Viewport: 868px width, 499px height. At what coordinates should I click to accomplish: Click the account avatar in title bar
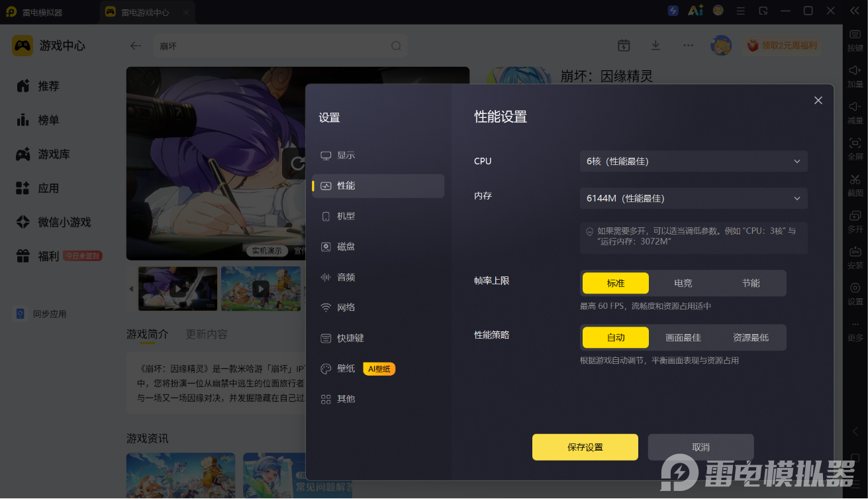click(718, 11)
